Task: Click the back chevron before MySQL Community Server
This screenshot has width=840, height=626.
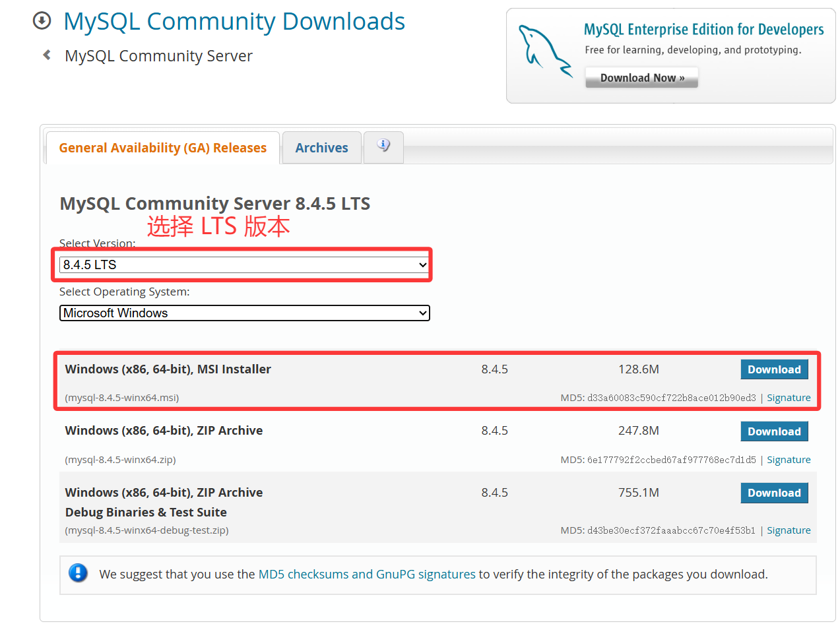Action: coord(46,55)
